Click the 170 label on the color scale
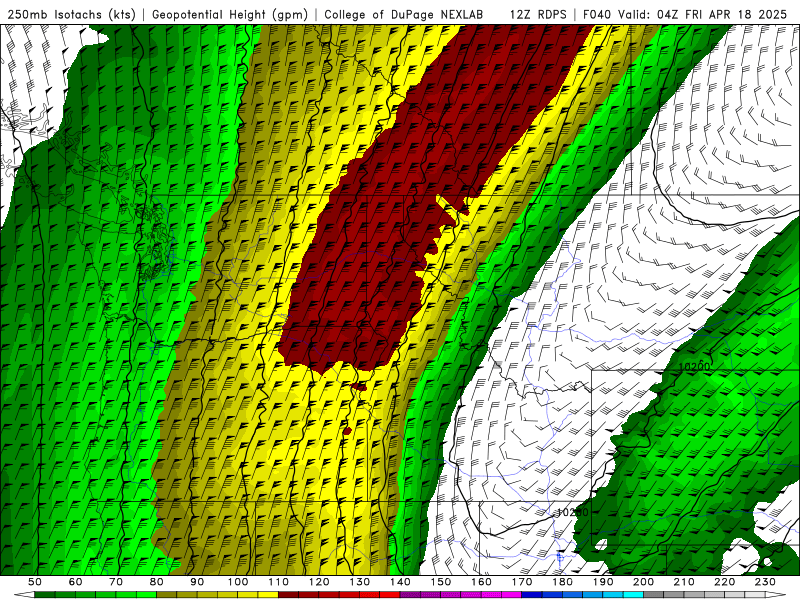The width and height of the screenshot is (800, 600). 522,582
